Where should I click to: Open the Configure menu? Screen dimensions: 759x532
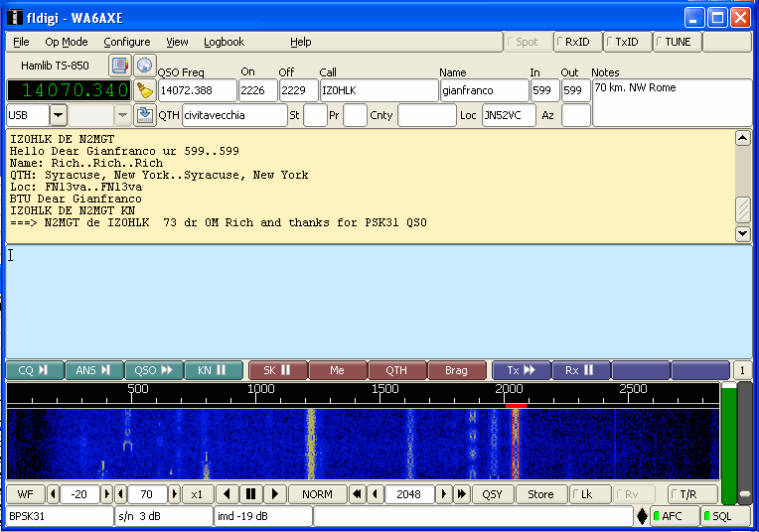[x=127, y=42]
